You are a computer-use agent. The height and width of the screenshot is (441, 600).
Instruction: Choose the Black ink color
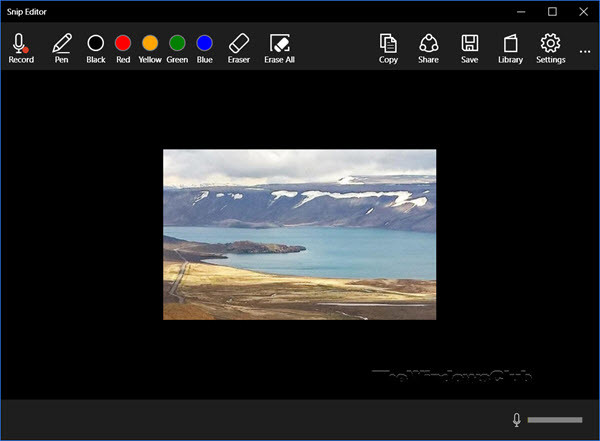(96, 48)
